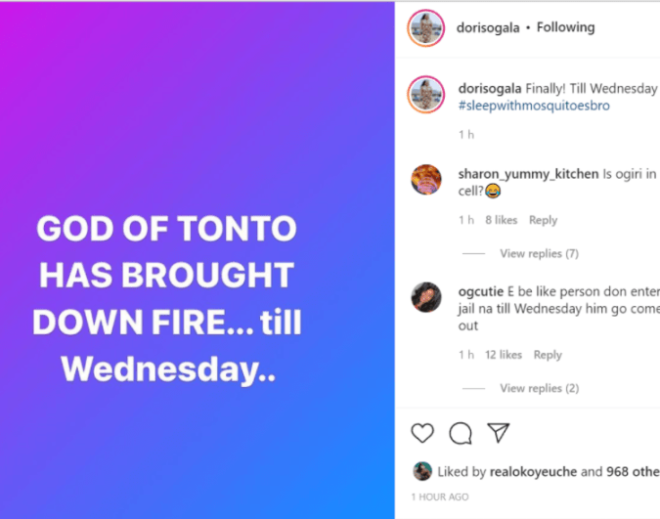Image resolution: width=660 pixels, height=519 pixels.
Task: View the 8 likes on sharon's comment
Action: (x=501, y=220)
